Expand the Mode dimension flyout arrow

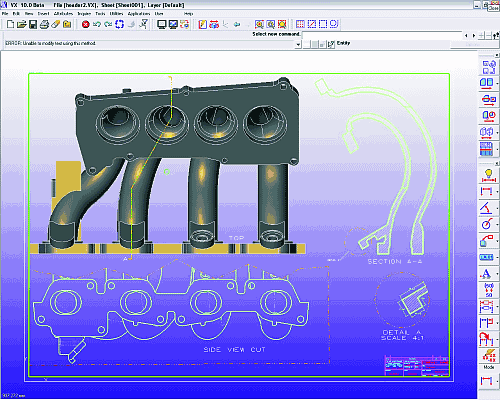click(x=497, y=381)
